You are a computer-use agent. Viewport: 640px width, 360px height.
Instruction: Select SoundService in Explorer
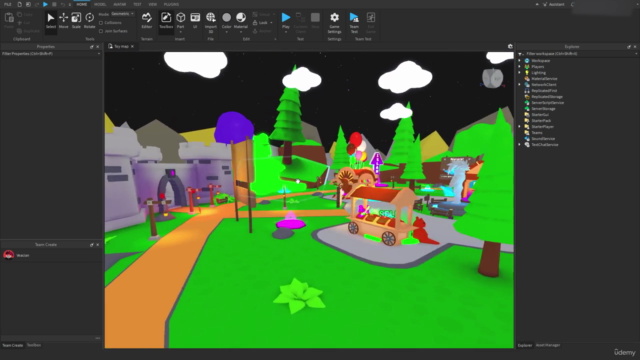(x=543, y=138)
